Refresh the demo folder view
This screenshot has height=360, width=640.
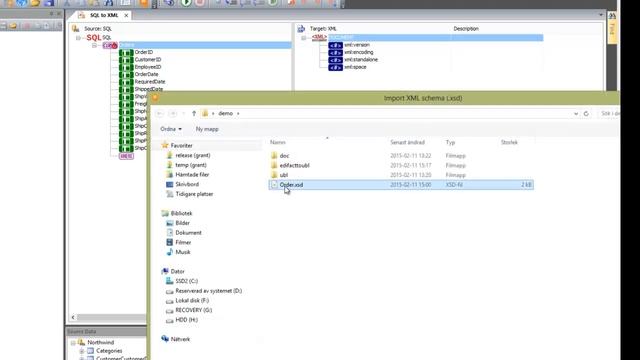click(586, 113)
